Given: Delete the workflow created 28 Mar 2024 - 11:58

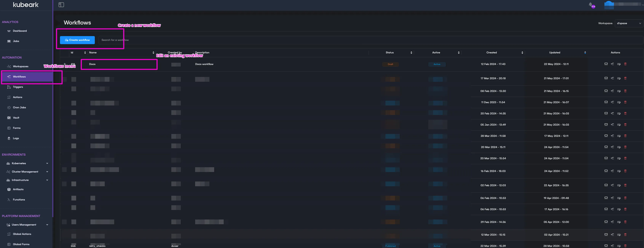Looking at the screenshot, I should [x=625, y=136].
